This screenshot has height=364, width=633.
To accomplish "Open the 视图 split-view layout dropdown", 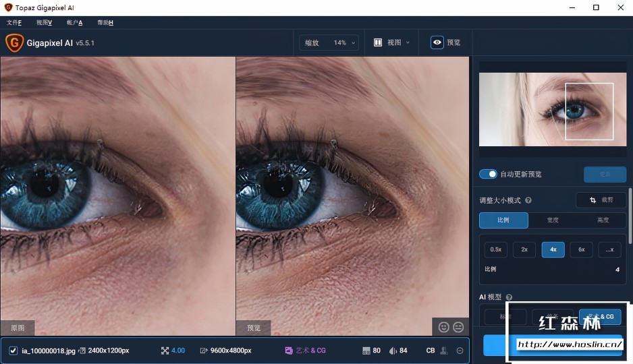I will pyautogui.click(x=391, y=42).
